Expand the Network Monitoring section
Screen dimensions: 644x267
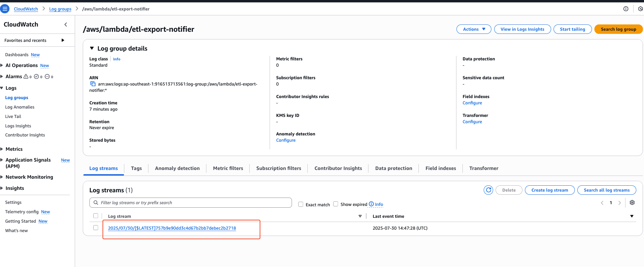pyautogui.click(x=2, y=177)
